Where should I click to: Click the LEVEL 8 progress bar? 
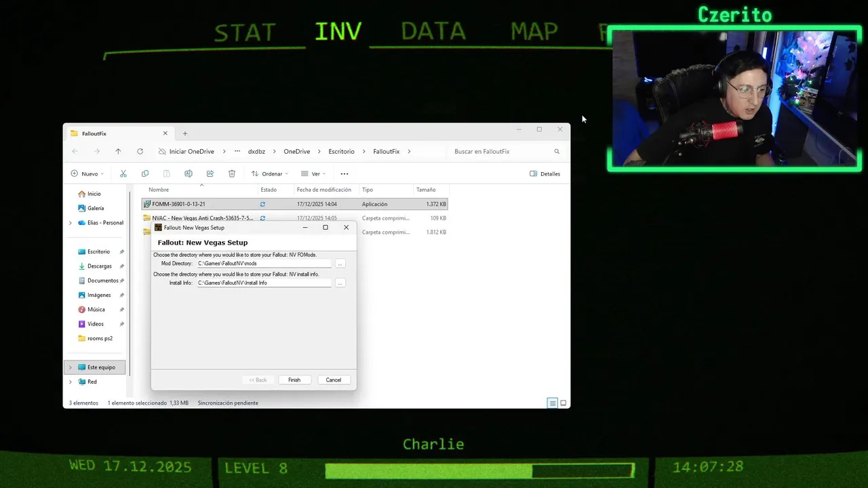pyautogui.click(x=480, y=470)
